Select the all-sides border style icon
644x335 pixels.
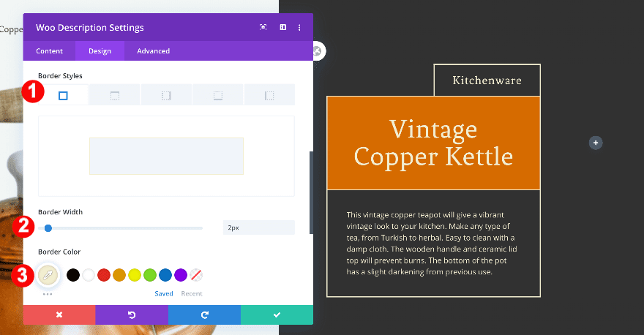pos(63,95)
